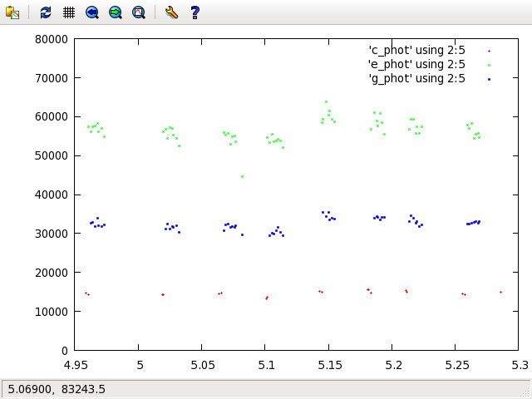This screenshot has height=399, width=532.
Task: Toggle 'c_phot' using 2:5 legend entry
Action: (x=416, y=51)
